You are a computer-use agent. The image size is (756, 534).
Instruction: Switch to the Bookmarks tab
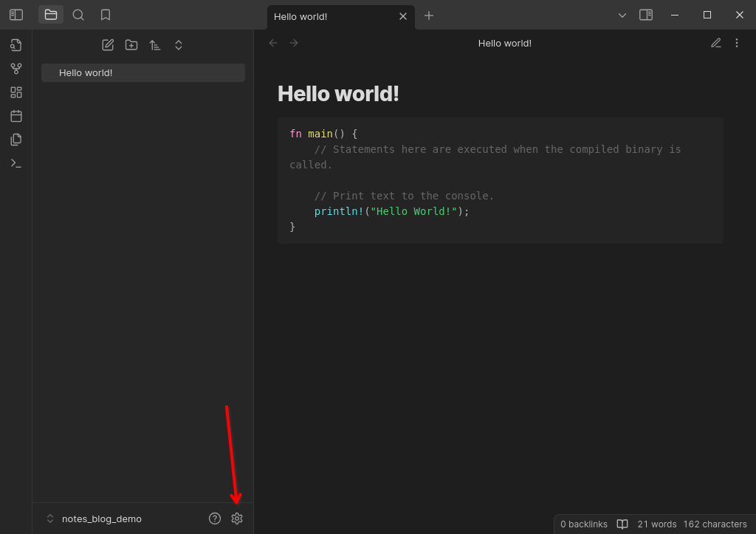point(106,15)
